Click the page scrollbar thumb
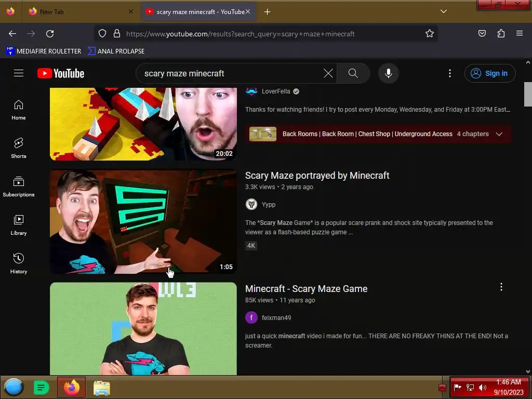Image resolution: width=532 pixels, height=399 pixels. (x=528, y=95)
